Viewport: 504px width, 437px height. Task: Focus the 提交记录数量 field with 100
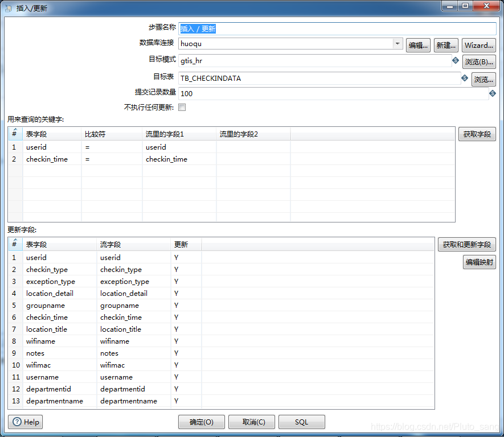(333, 93)
